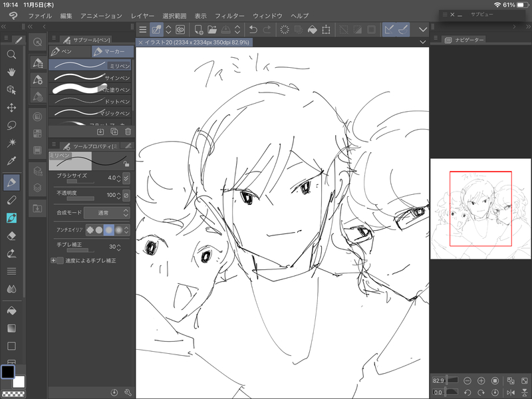The width and height of the screenshot is (532, 399).
Task: Open the フィルター menu
Action: [229, 15]
